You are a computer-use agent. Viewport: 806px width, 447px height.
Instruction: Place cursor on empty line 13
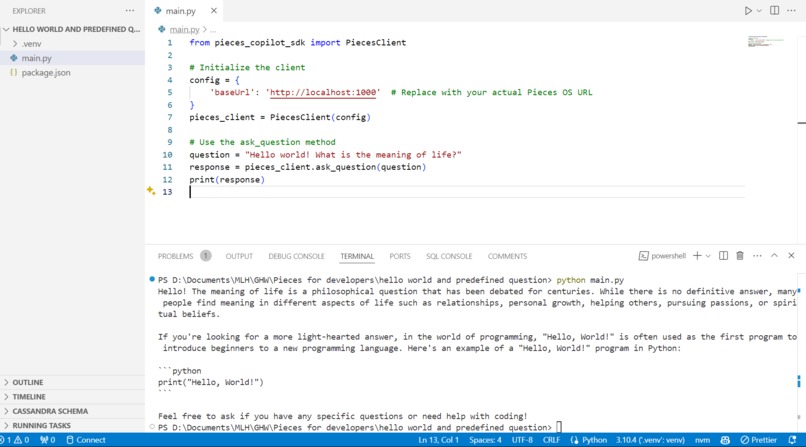467,192
